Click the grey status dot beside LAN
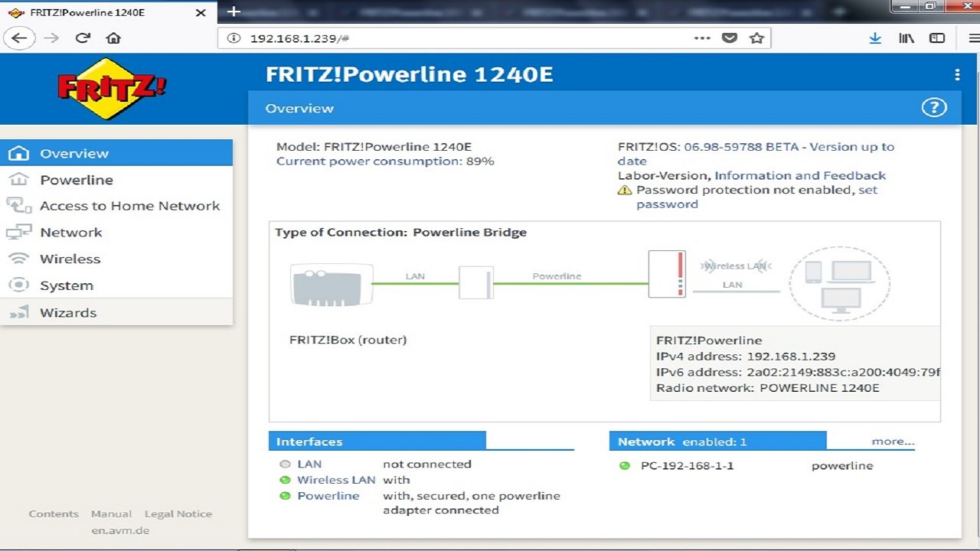 click(285, 464)
